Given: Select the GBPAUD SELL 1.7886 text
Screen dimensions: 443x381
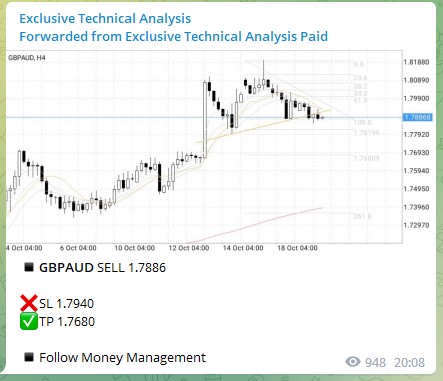Looking at the screenshot, I should (102, 268).
